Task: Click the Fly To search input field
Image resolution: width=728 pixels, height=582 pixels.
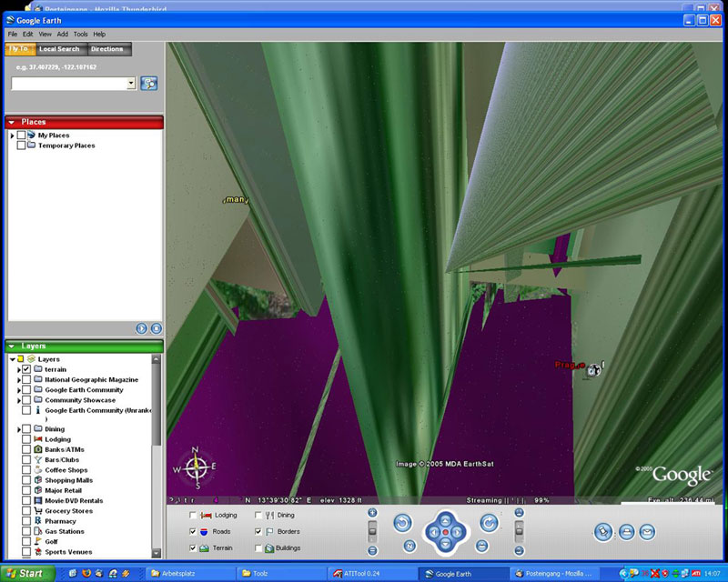Action: coord(69,84)
